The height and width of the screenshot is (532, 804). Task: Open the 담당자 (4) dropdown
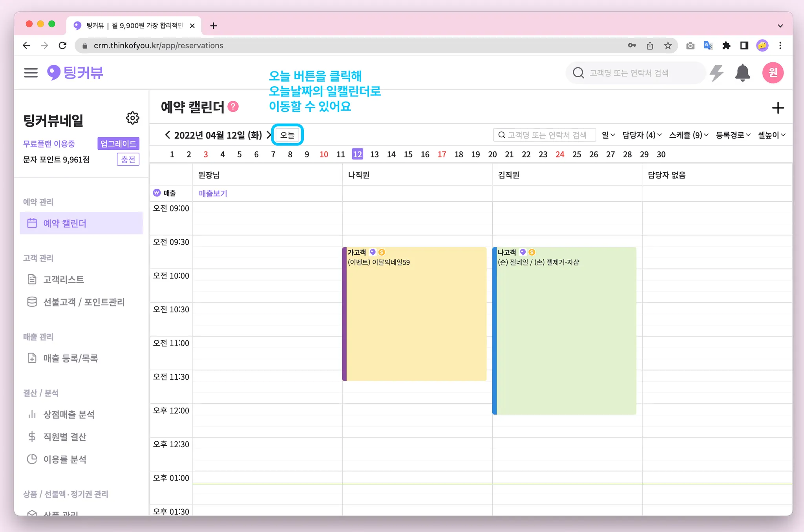[x=642, y=135]
